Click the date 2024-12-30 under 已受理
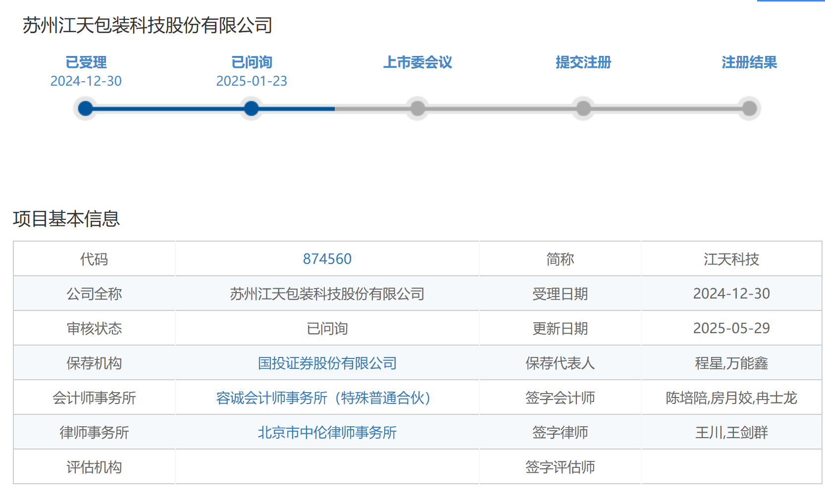Screen dimensions: 825x504 pos(86,81)
